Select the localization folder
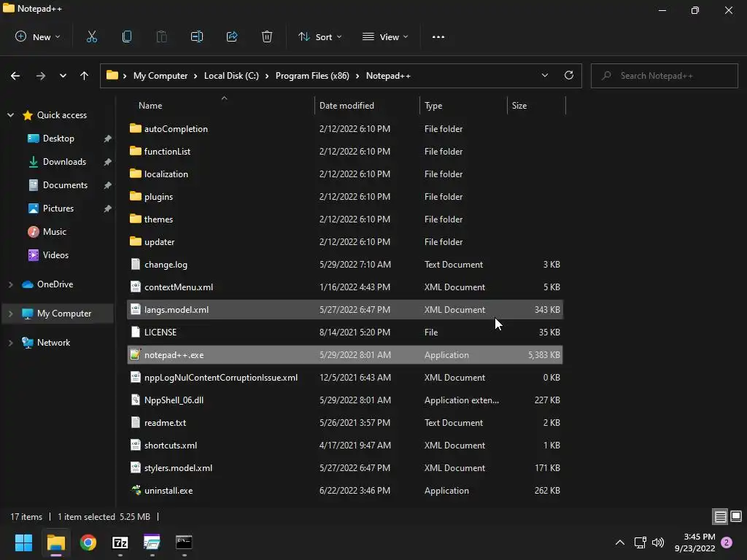 coord(345,174)
